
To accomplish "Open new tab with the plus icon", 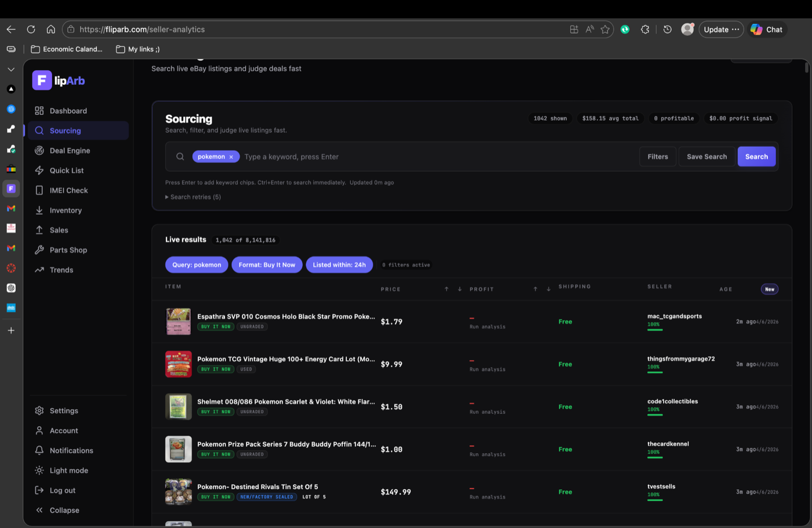I will 11,331.
